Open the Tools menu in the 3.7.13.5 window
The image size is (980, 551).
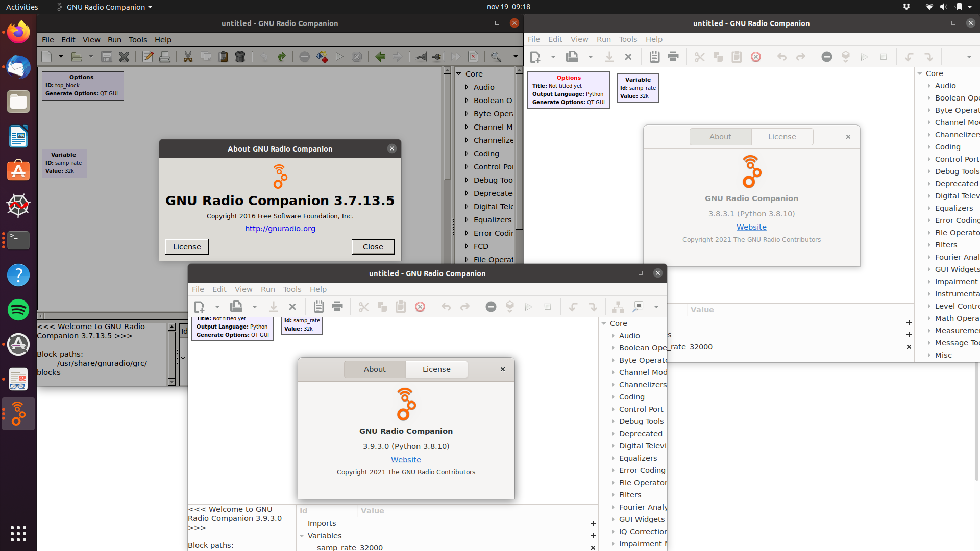[x=137, y=40]
